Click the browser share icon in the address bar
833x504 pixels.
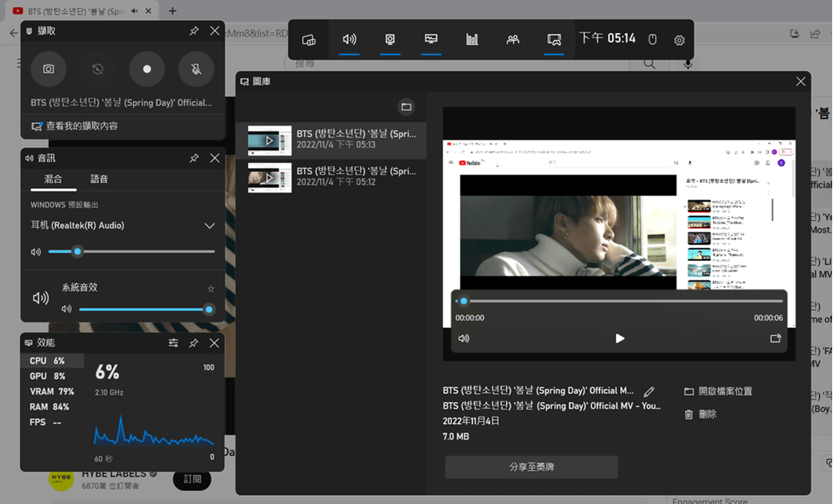pyautogui.click(x=816, y=33)
